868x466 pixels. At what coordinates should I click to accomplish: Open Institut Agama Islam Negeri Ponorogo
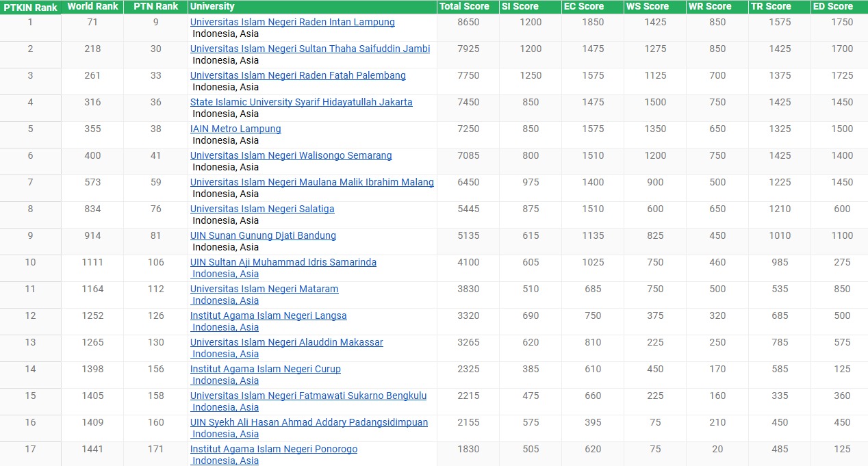coord(274,449)
